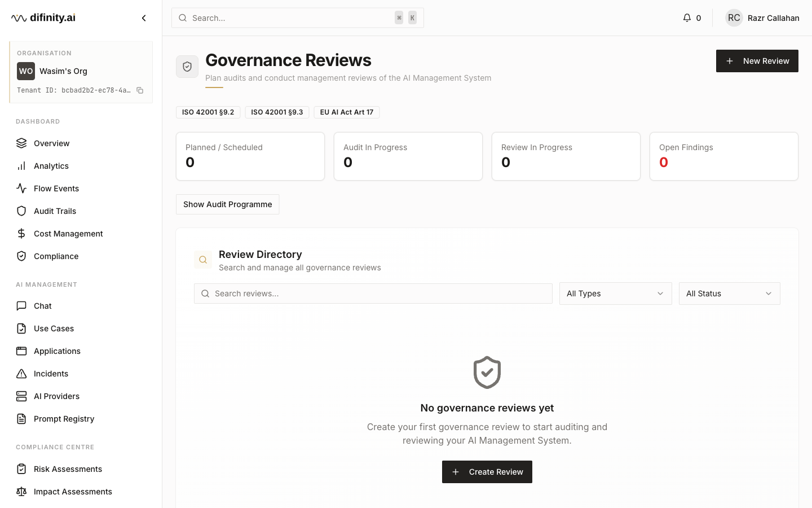The width and height of the screenshot is (812, 508).
Task: Click the Search reviews field
Action: click(x=373, y=294)
